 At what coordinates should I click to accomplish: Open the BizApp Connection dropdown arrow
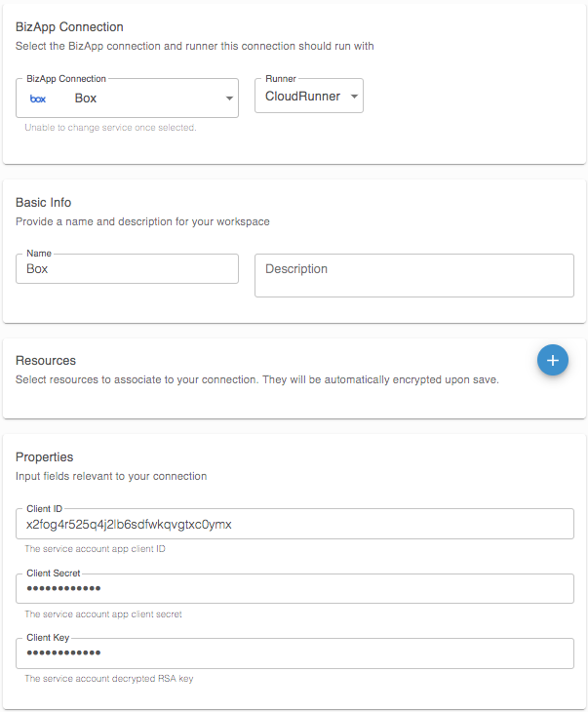[229, 99]
